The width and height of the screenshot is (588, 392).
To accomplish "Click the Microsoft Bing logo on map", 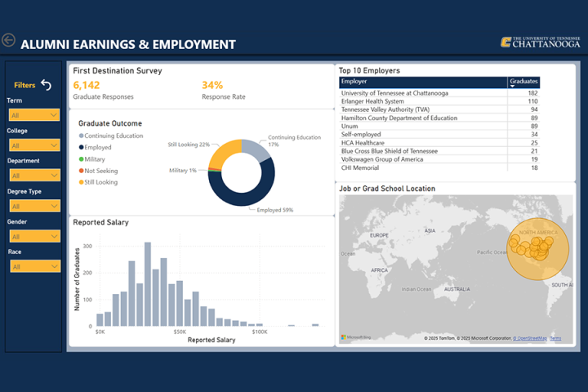I will point(356,337).
